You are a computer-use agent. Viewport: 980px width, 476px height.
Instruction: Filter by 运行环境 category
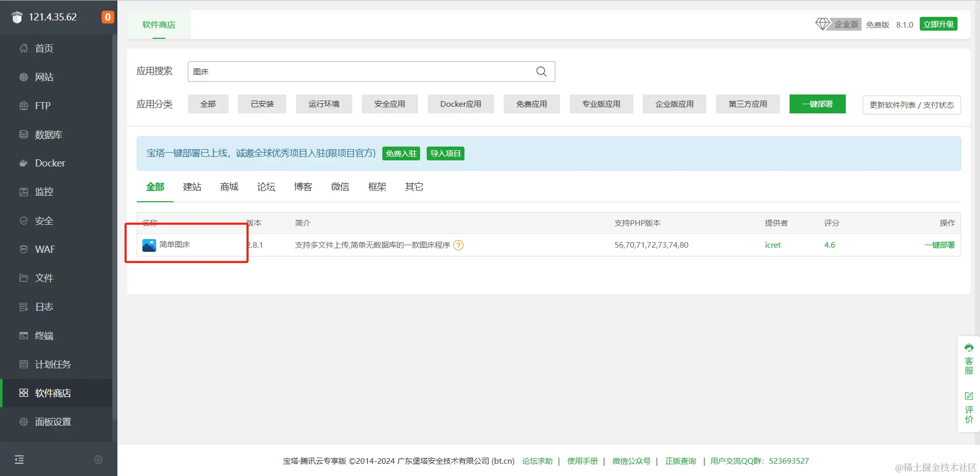(324, 104)
